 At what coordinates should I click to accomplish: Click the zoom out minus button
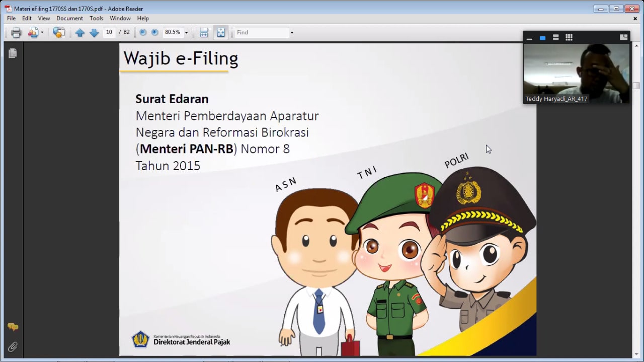143,32
